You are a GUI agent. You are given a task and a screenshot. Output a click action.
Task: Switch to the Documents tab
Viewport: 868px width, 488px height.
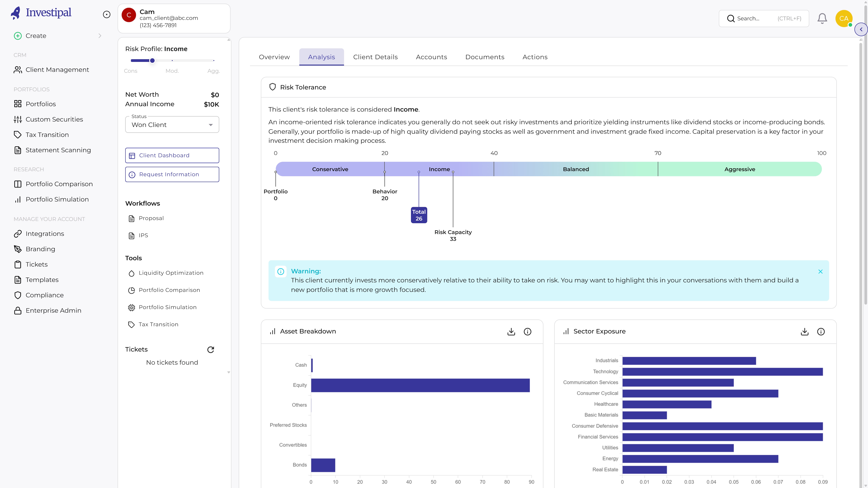pyautogui.click(x=485, y=57)
